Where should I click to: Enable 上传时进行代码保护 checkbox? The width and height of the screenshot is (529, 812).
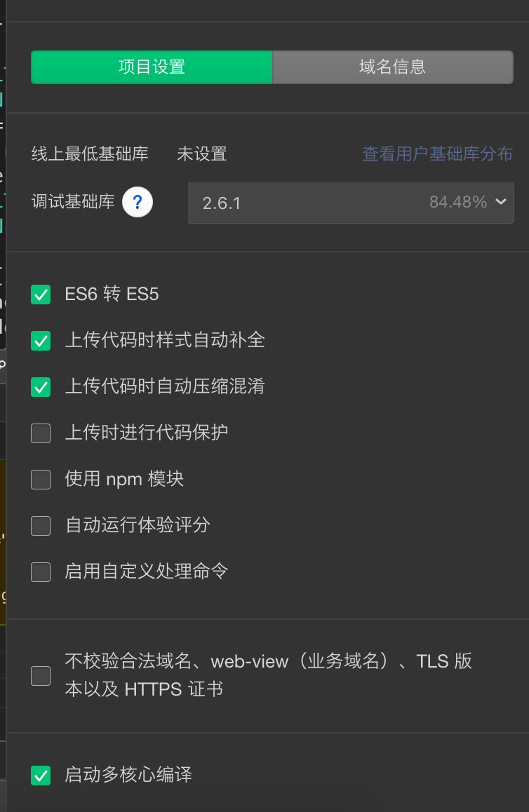[x=41, y=433]
